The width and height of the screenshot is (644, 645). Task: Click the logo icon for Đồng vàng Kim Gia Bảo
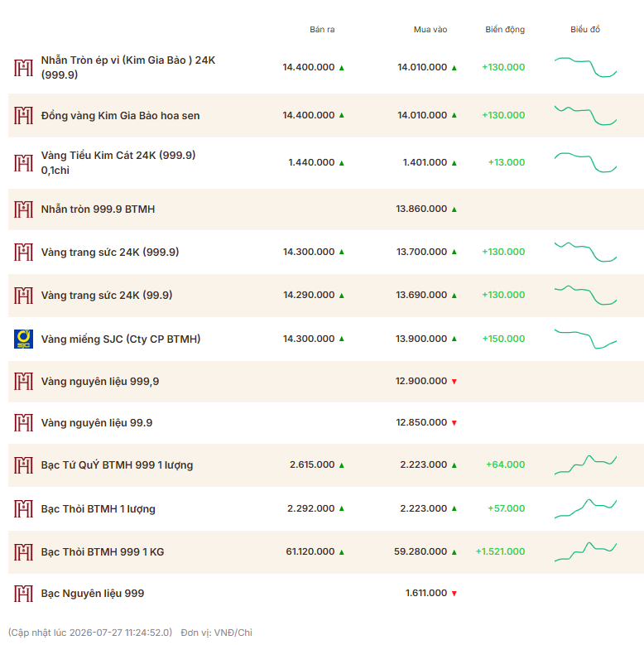click(x=23, y=116)
